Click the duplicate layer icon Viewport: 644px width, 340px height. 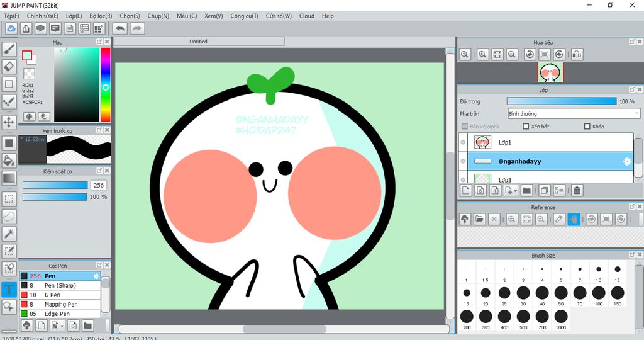(x=545, y=190)
